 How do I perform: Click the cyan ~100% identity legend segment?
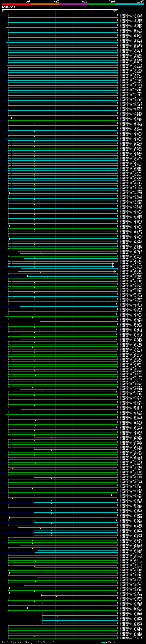coord(130,4)
